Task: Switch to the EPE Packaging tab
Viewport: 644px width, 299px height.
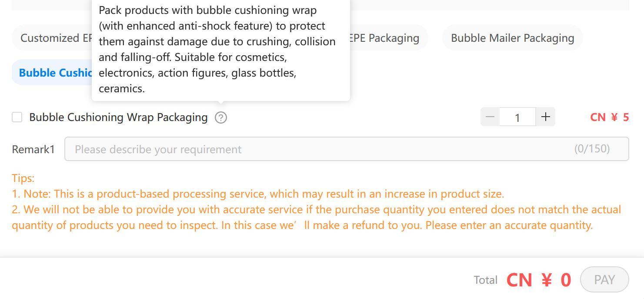Action: tap(387, 38)
